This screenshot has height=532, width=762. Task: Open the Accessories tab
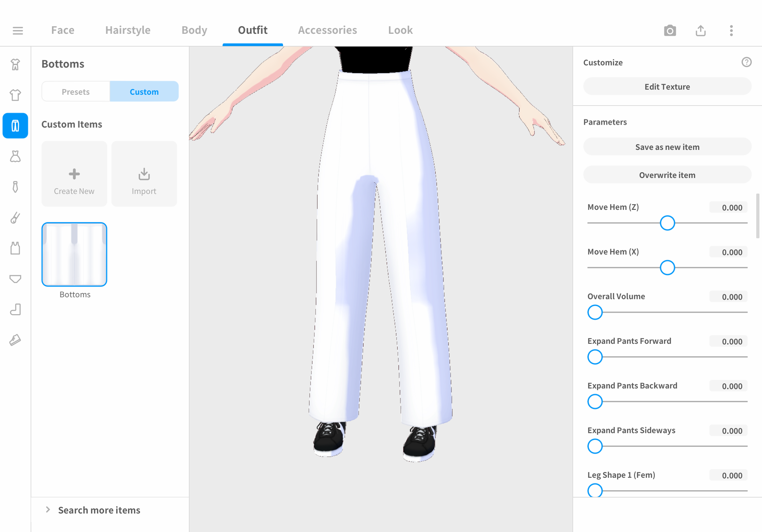327,30
